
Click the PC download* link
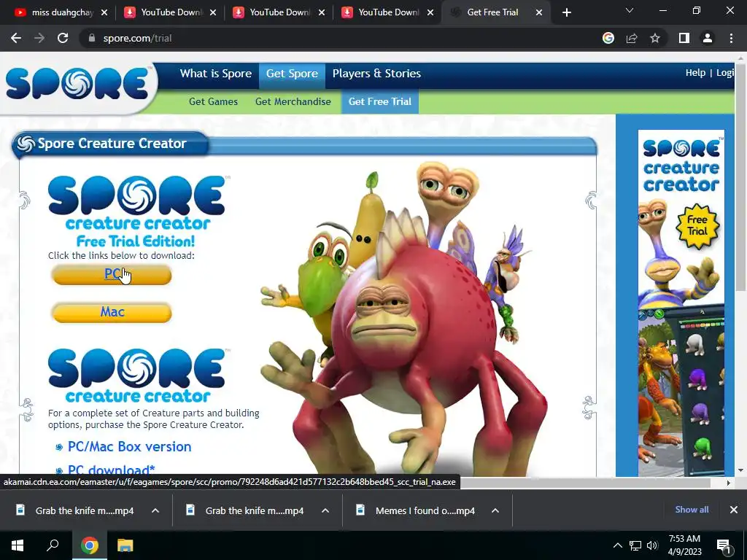[111, 470]
